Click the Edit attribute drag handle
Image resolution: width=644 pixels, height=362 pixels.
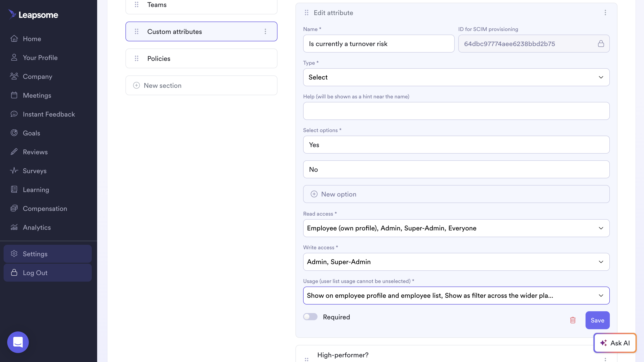coord(306,13)
